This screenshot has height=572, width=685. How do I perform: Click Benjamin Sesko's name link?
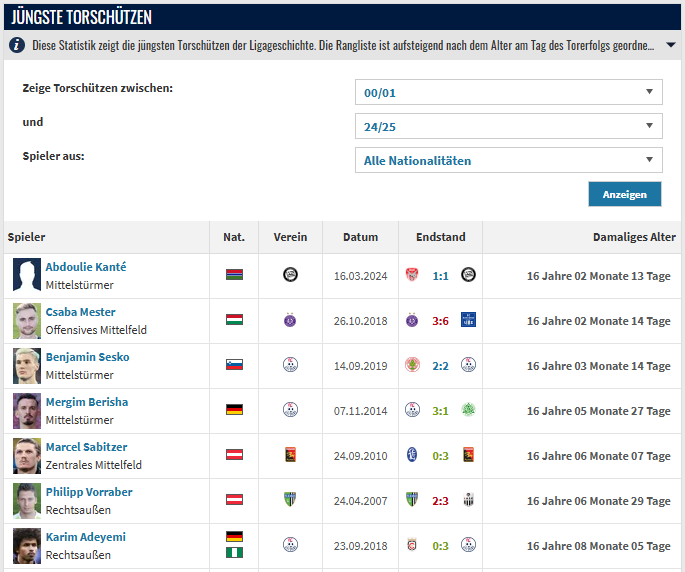87,357
